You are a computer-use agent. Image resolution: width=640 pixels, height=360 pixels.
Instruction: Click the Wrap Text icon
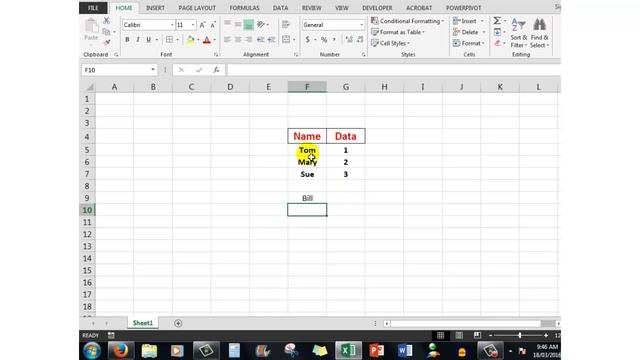tap(286, 24)
